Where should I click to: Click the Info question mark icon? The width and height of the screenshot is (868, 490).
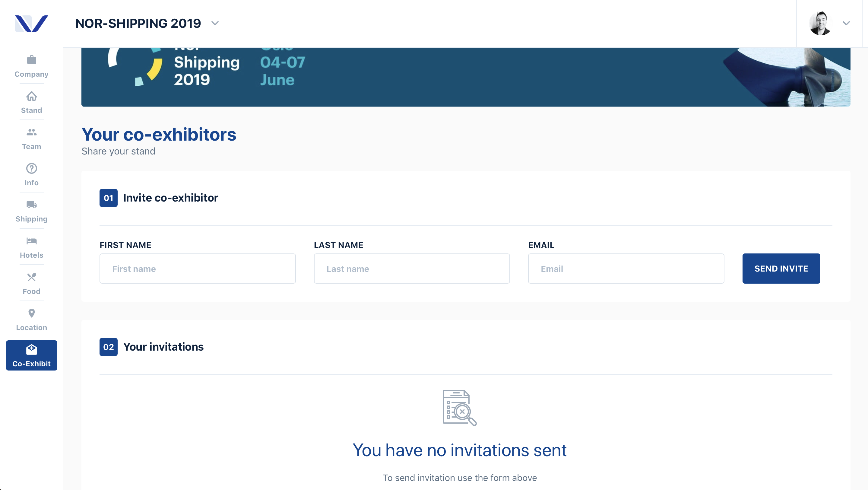tap(31, 168)
